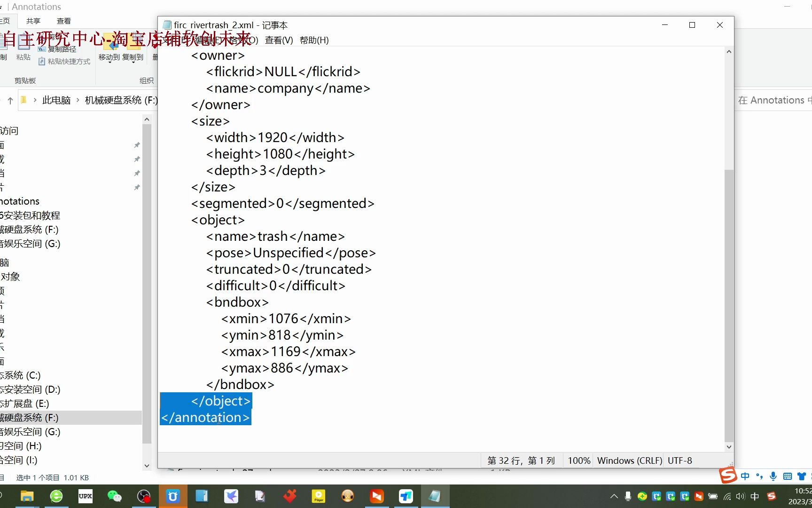Click the navigation pane scroll-down arrow

coord(147,466)
